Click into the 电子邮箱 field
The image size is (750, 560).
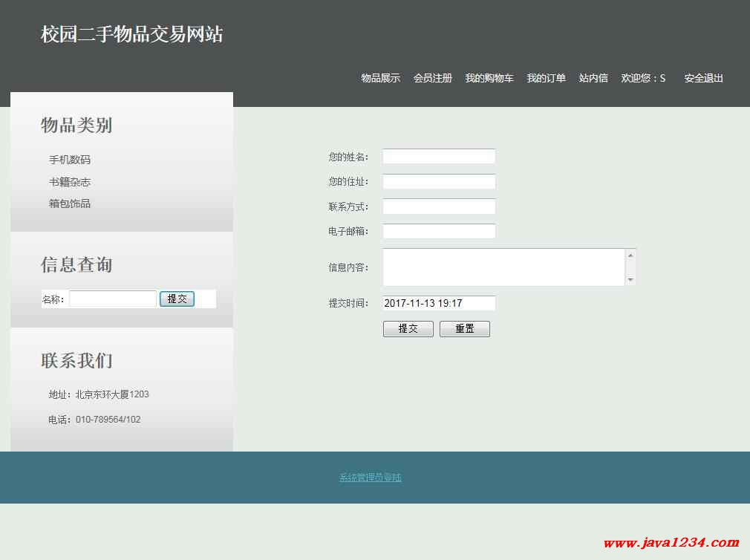(438, 232)
